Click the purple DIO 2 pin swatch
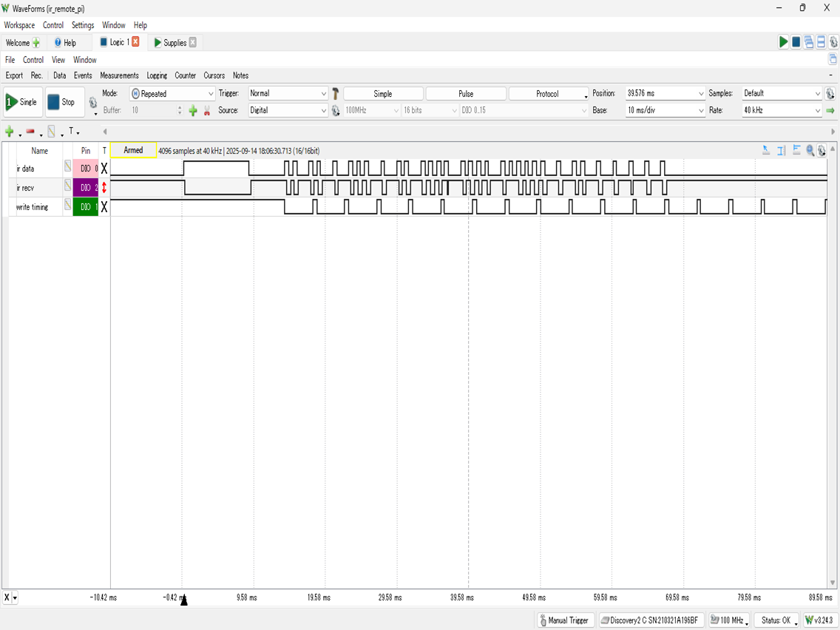 click(86, 188)
